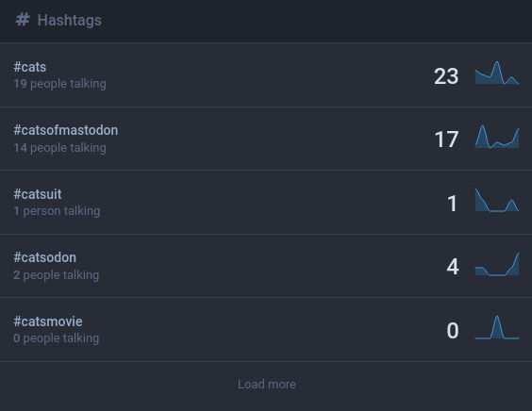Viewport: 532px width, 411px height.
Task: Click the Load more button
Action: click(266, 385)
